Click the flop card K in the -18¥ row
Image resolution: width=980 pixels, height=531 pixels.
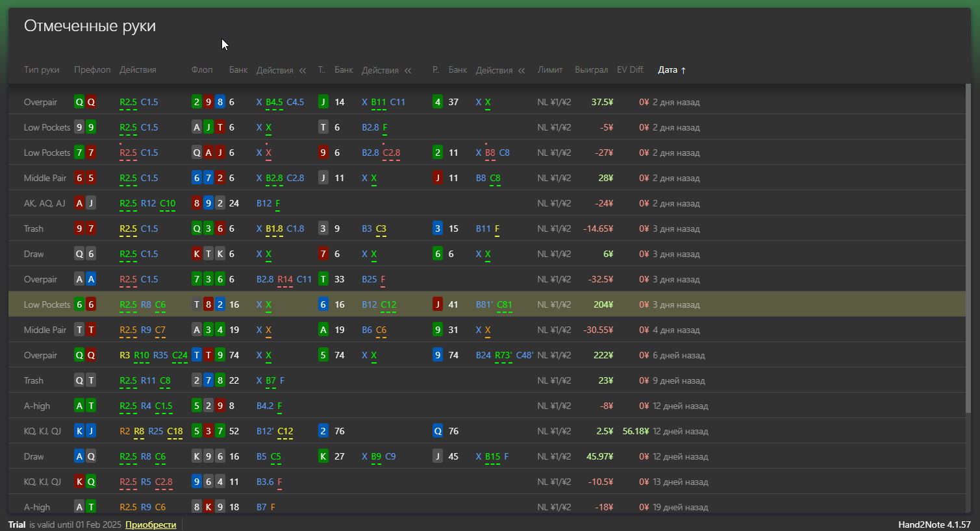[208, 507]
